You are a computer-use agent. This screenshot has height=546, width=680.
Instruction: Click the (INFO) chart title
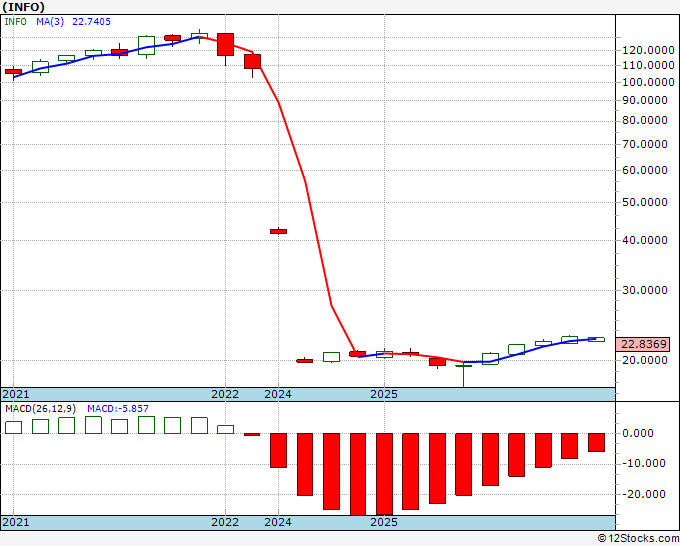pos(23,7)
